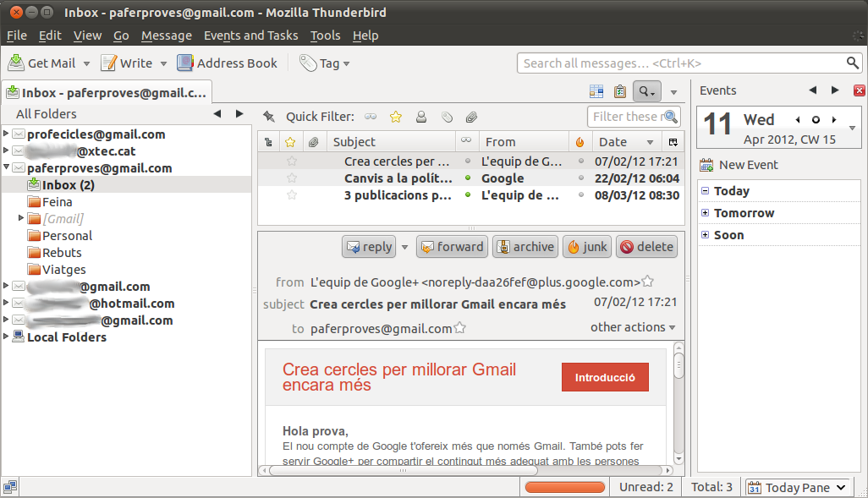
Task: Open the Events and Tasks menu
Action: [250, 36]
